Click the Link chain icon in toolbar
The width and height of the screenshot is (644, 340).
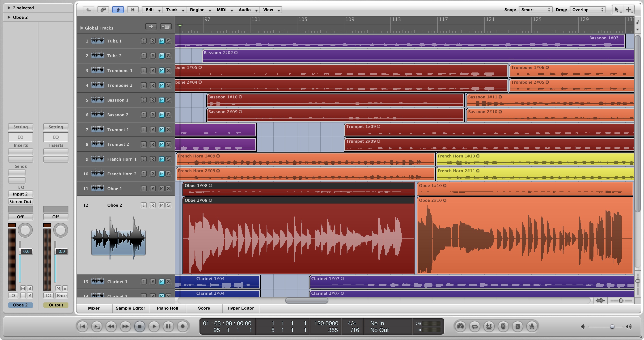(x=103, y=10)
